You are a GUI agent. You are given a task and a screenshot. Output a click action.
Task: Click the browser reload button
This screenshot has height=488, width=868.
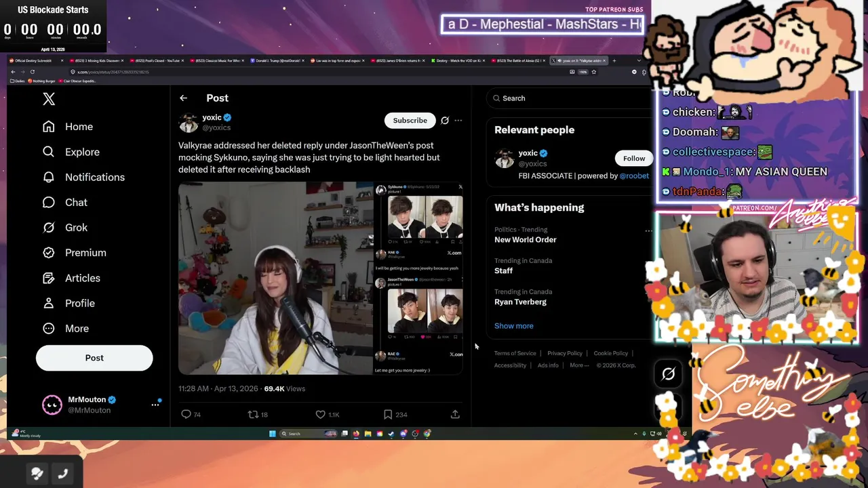(32, 72)
